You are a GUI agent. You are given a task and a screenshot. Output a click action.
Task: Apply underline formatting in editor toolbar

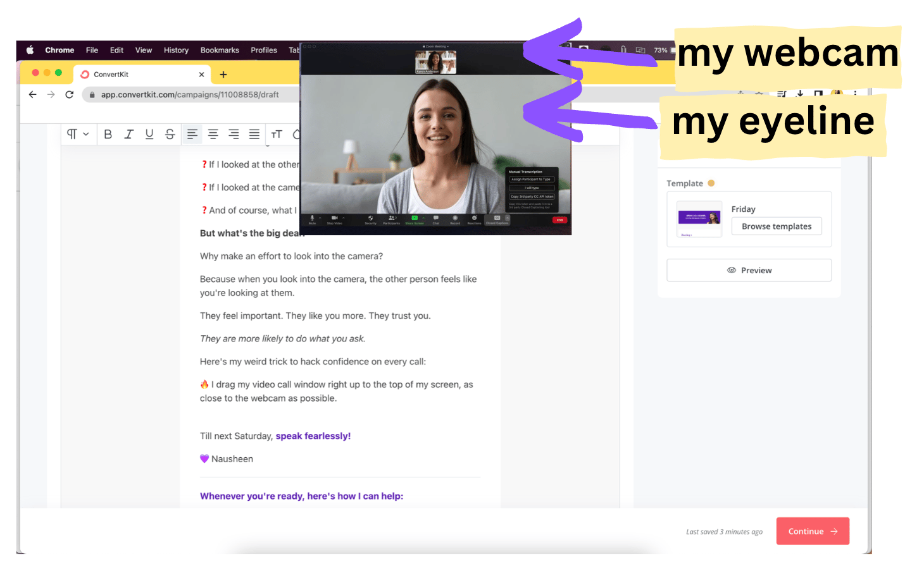pyautogui.click(x=149, y=134)
